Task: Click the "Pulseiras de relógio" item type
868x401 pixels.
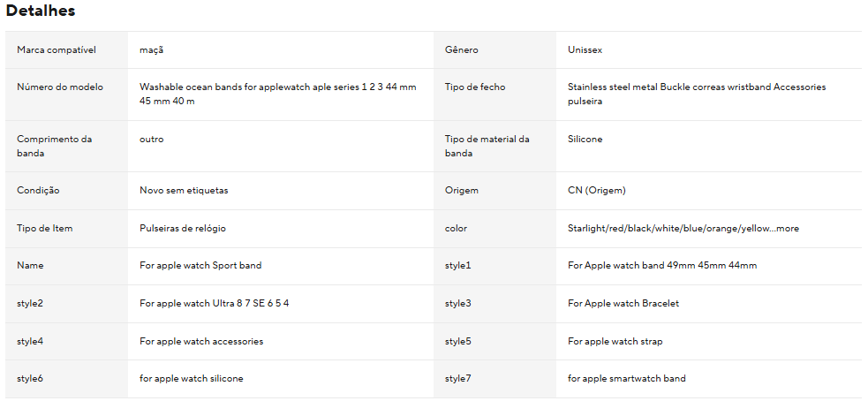Action: 183,229
